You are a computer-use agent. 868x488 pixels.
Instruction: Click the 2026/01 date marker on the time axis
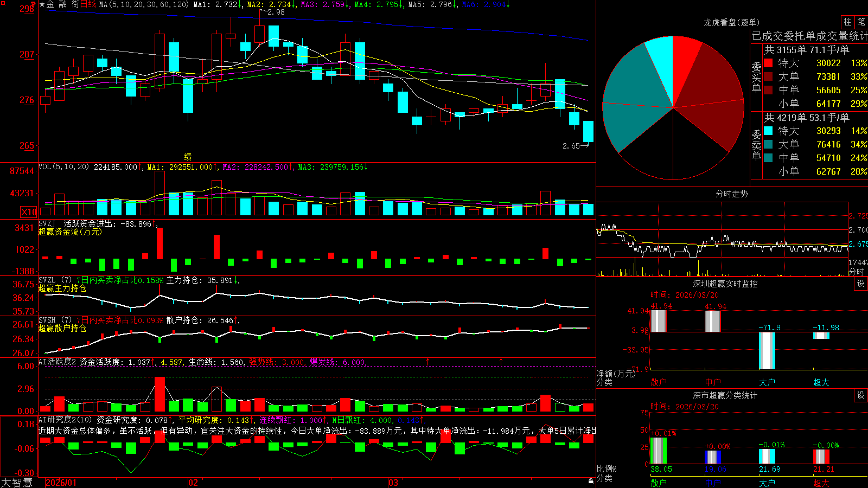61,483
